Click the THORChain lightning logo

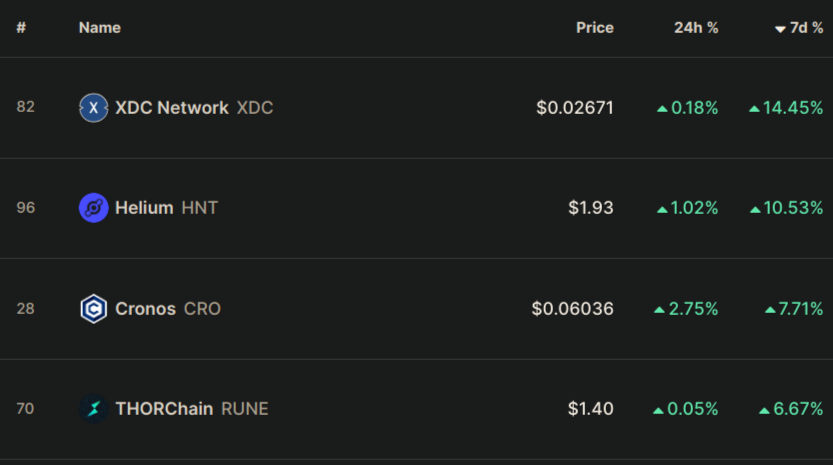click(x=94, y=409)
